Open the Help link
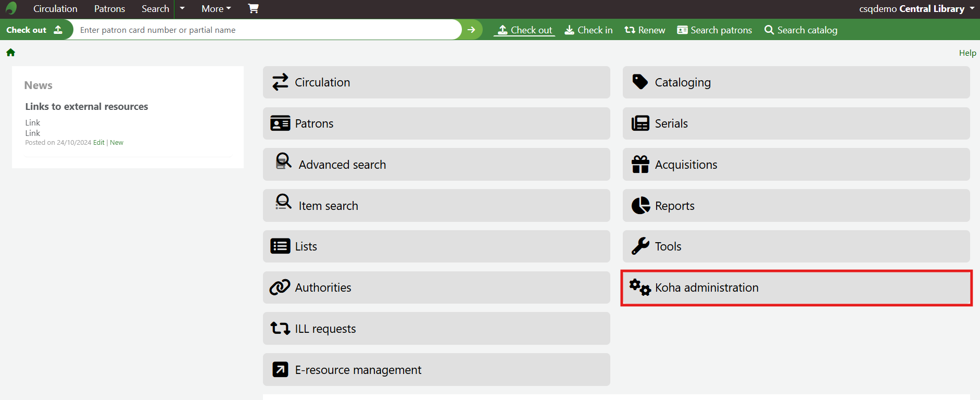The image size is (980, 400). coord(968,53)
